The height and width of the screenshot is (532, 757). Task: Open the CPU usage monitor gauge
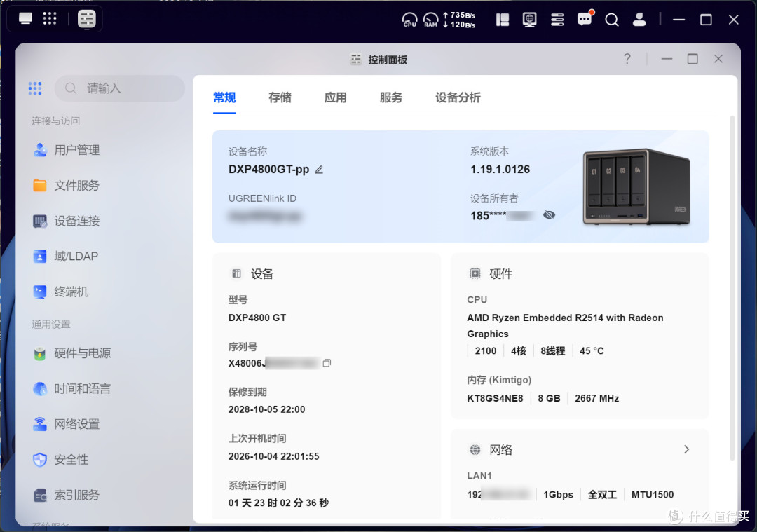[409, 20]
